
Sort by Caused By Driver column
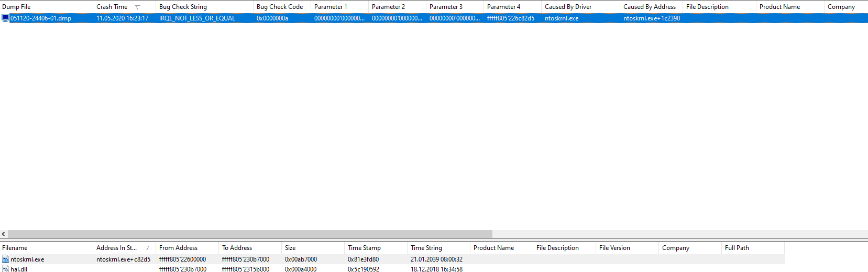coord(581,7)
